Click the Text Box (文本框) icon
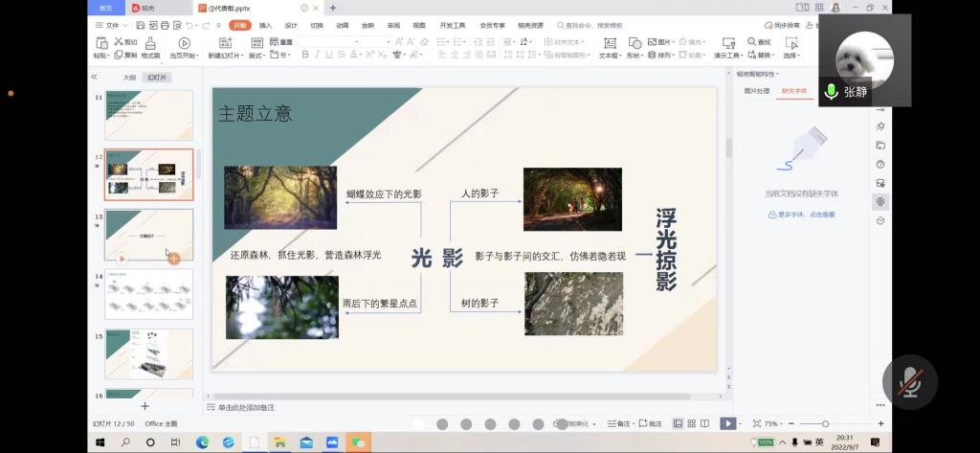Screen dimensions: 980x453 (609, 43)
